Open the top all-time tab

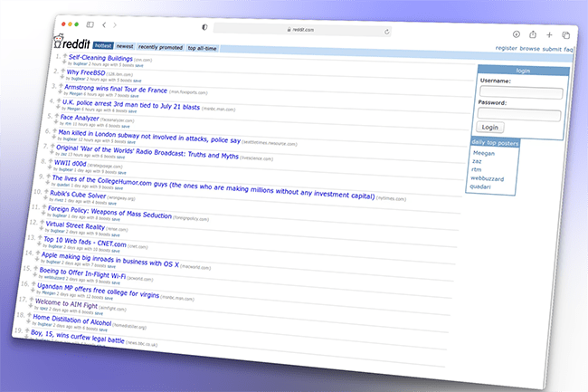tap(202, 48)
